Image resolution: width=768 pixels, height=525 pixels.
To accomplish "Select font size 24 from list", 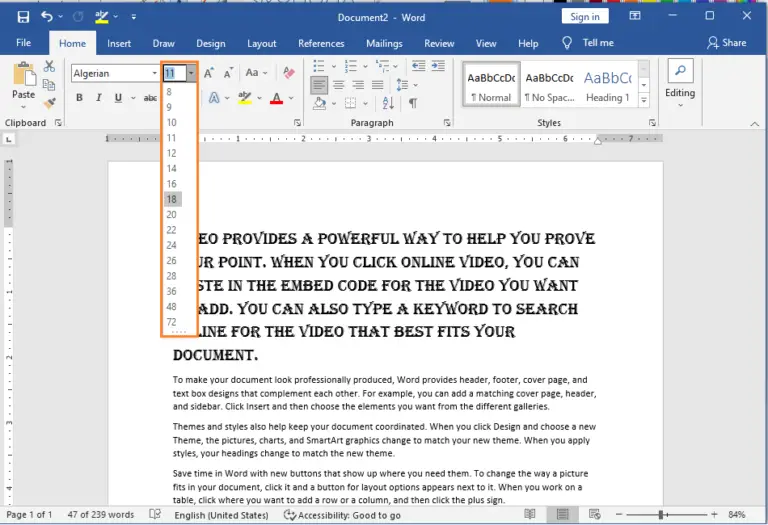I will click(173, 245).
